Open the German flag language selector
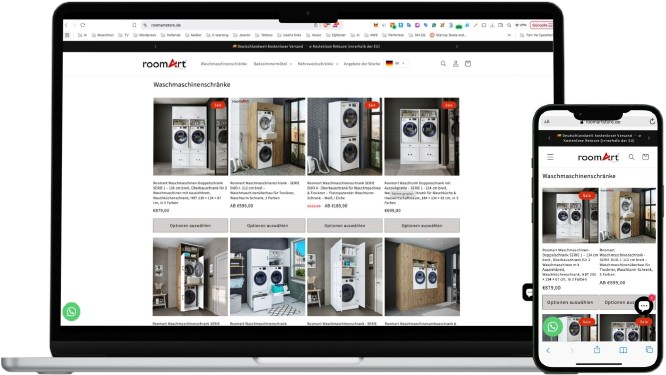This screenshot has width=666, height=375. (x=395, y=64)
